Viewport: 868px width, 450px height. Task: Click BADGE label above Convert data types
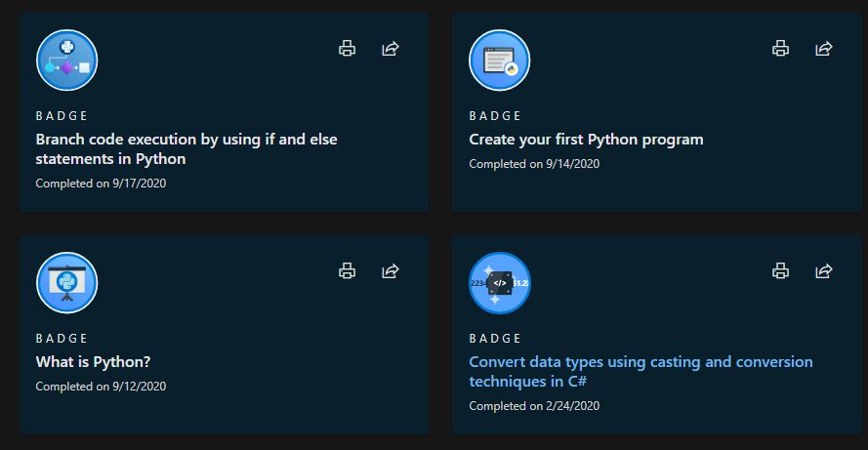click(x=495, y=338)
